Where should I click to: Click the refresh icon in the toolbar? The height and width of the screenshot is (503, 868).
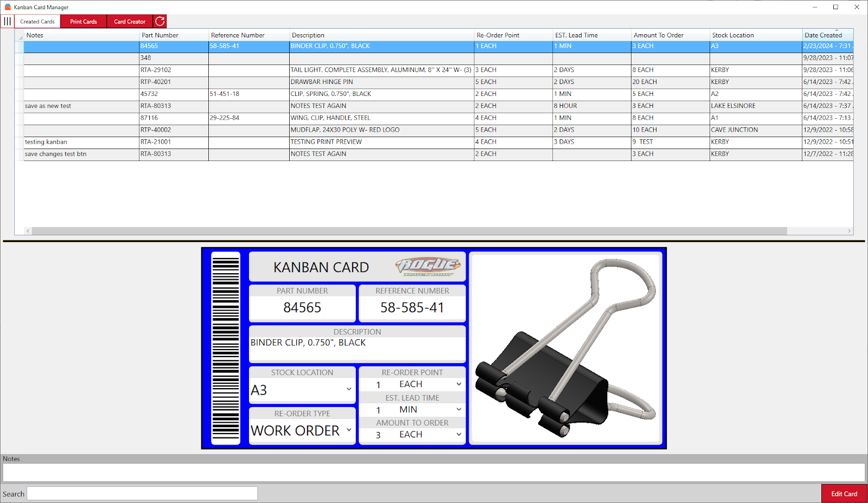tap(160, 22)
